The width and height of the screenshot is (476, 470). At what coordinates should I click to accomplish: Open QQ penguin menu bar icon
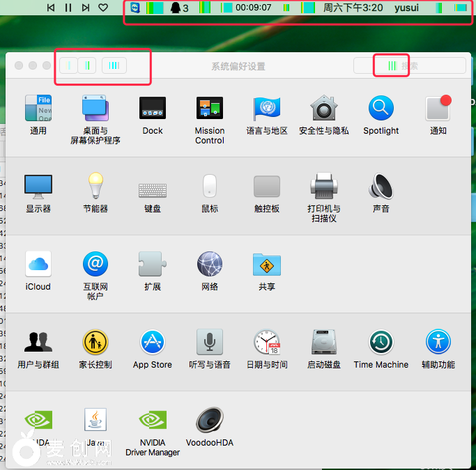coord(176,8)
